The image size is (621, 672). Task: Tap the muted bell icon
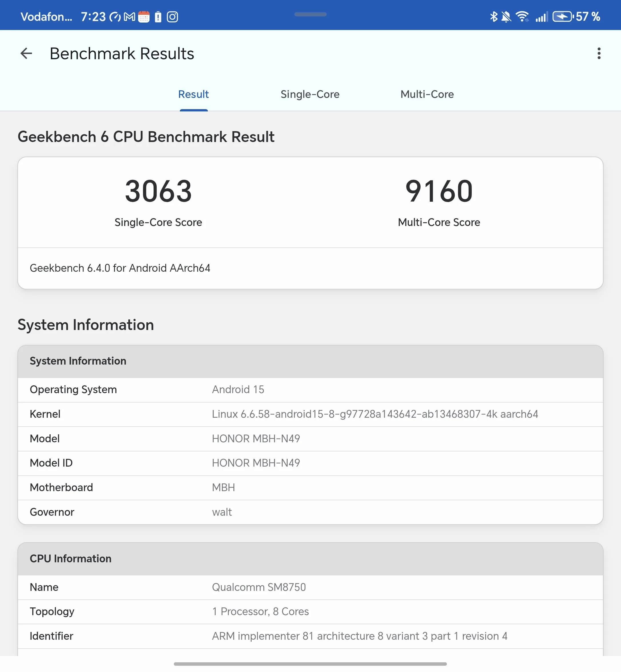click(x=506, y=17)
